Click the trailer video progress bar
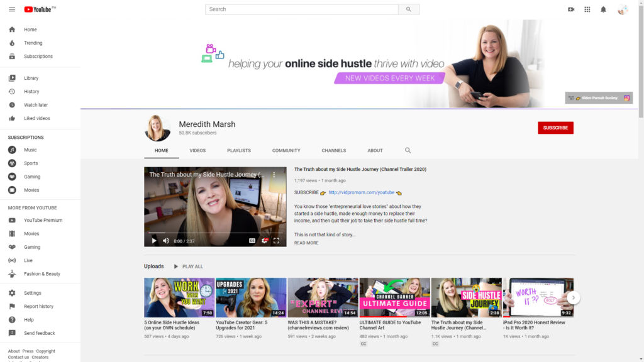Image resolution: width=644 pixels, height=362 pixels. [215, 233]
